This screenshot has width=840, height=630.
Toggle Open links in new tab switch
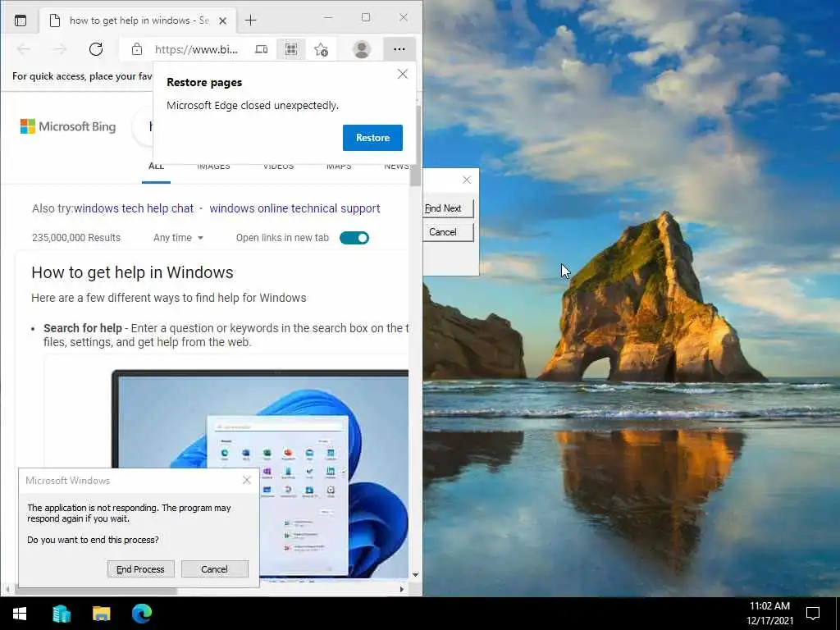pyautogui.click(x=354, y=238)
